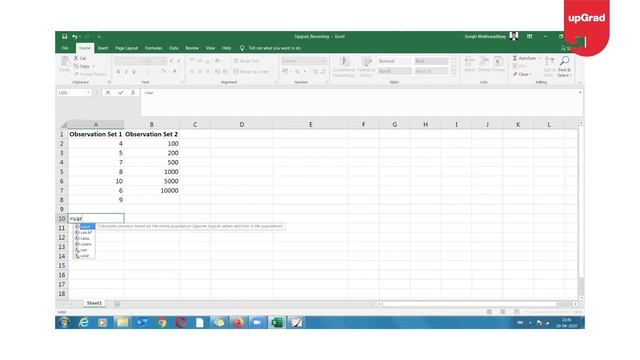640x360 pixels.
Task: Open Opera browser from taskbar
Action: [x=181, y=322]
